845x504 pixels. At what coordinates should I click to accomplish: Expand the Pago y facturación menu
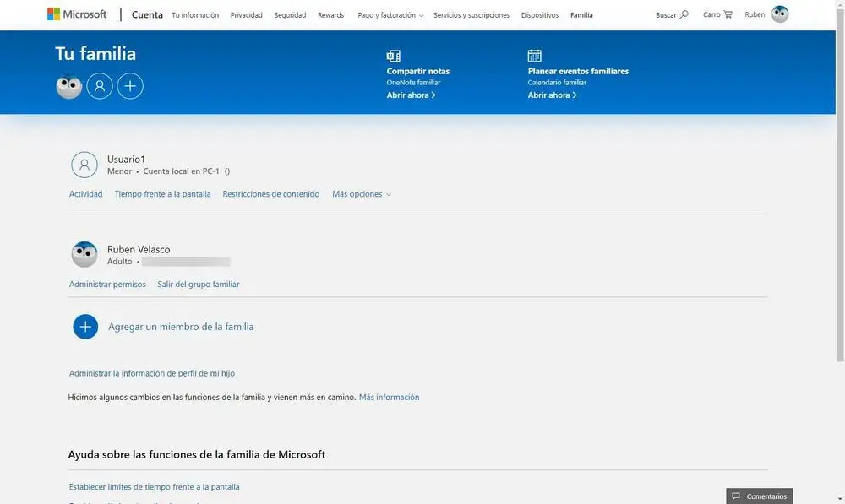(390, 15)
